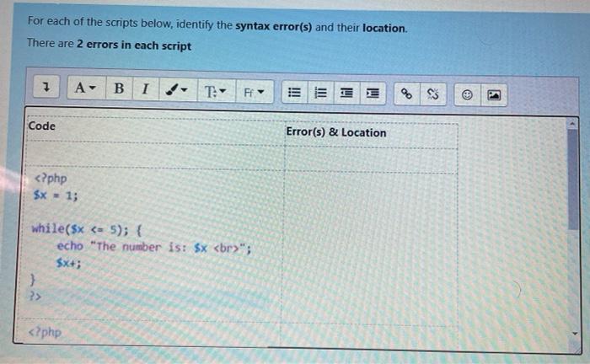Open the font family Ff dropdown
Screen dimensions: 590x364
pyautogui.click(x=255, y=92)
